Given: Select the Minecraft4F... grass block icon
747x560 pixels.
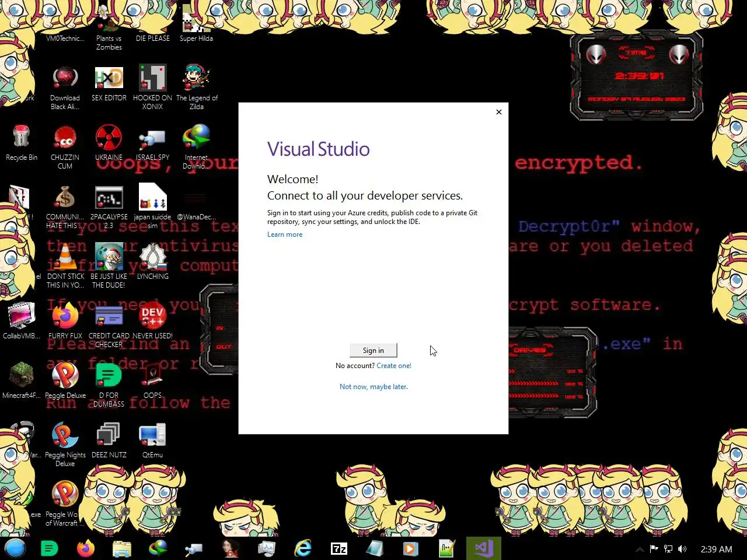Looking at the screenshot, I should [22, 380].
